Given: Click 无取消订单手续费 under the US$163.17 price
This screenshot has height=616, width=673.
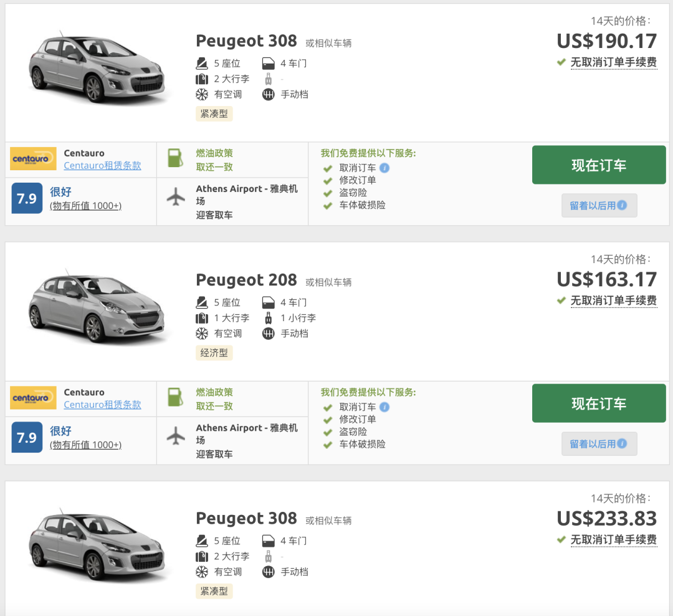Looking at the screenshot, I should coord(613,301).
